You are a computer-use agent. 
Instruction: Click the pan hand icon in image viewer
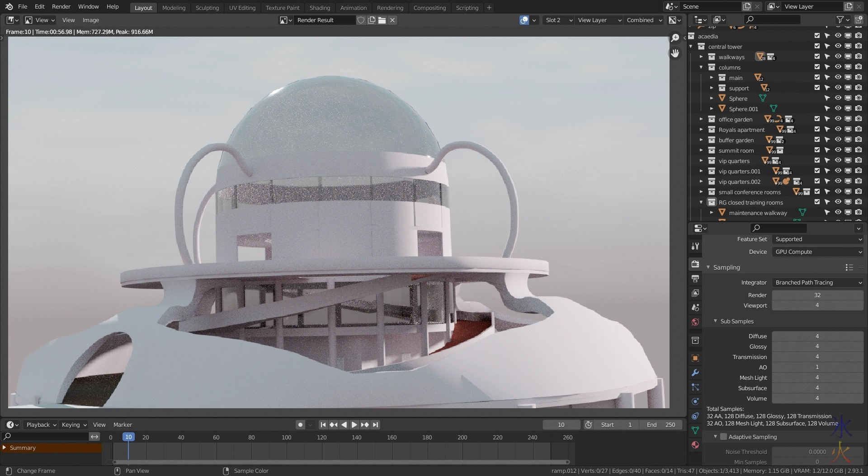(x=675, y=53)
